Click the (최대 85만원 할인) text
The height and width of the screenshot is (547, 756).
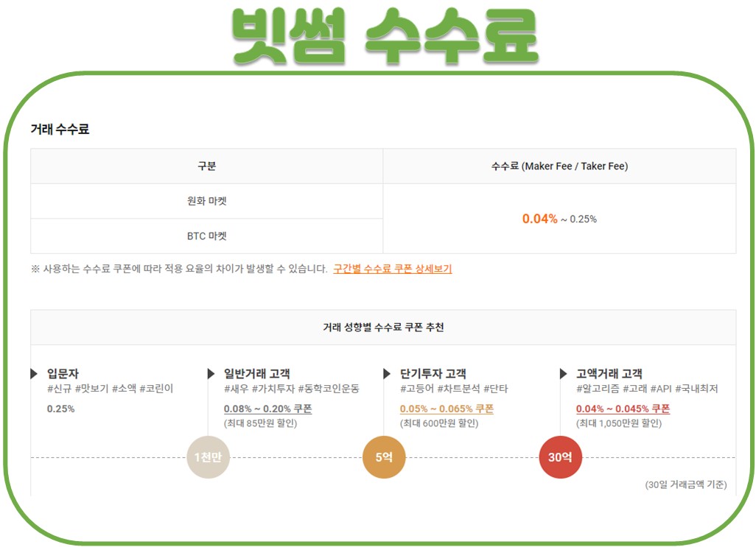point(260,423)
